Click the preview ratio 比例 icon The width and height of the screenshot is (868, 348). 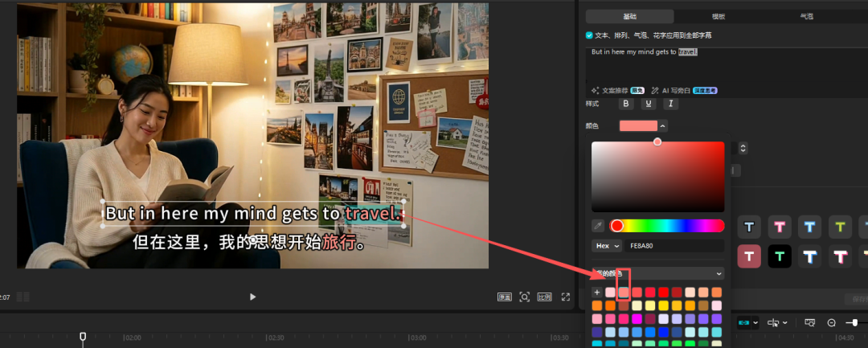[x=544, y=297]
